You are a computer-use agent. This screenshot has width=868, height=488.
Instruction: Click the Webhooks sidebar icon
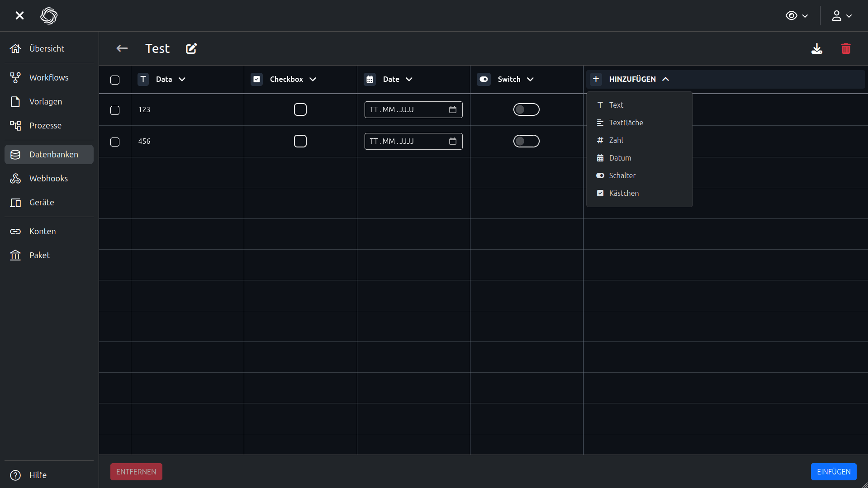tap(15, 178)
